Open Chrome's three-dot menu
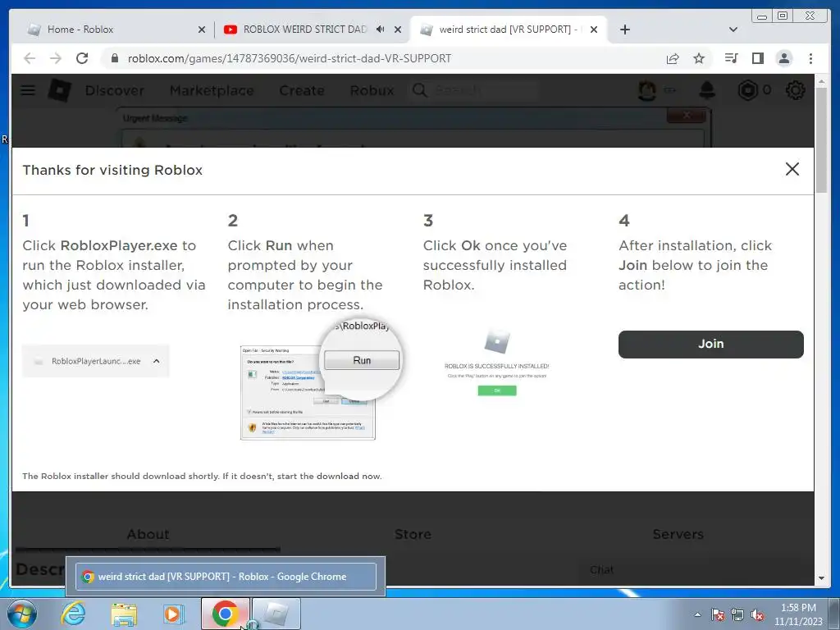Screen dimensions: 840x630 (810, 58)
